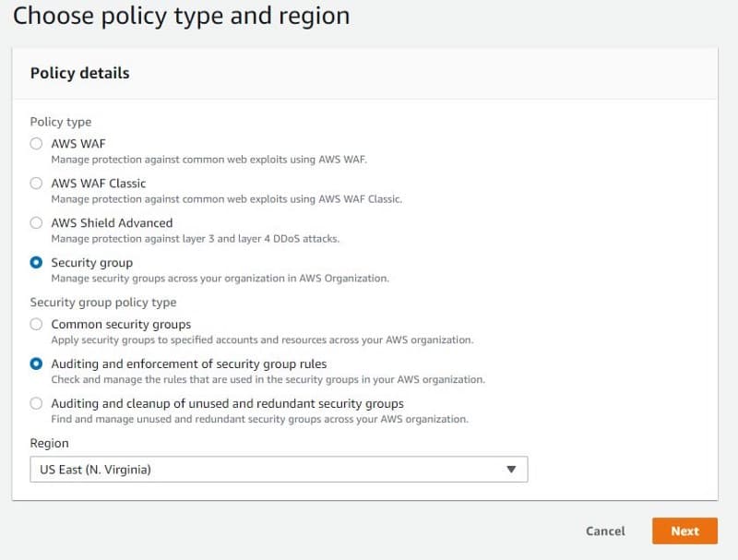Viewport: 738px width, 560px height.
Task: Click the 'Region' label above the dropdown
Action: click(x=50, y=443)
